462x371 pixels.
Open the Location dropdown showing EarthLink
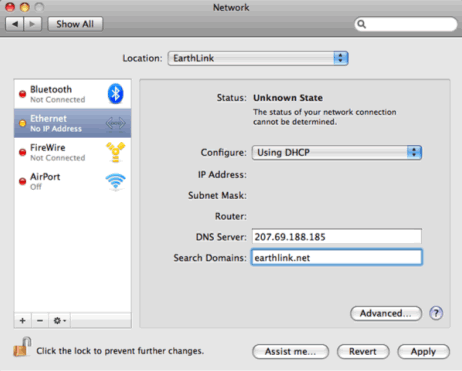point(258,58)
